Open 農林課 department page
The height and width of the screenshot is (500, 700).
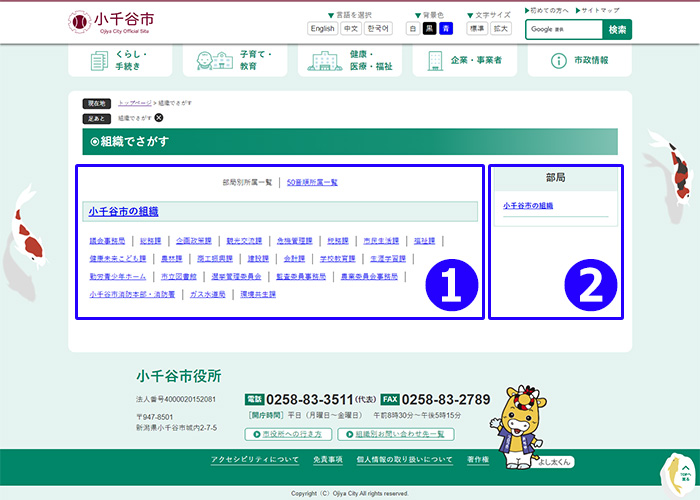(x=172, y=258)
